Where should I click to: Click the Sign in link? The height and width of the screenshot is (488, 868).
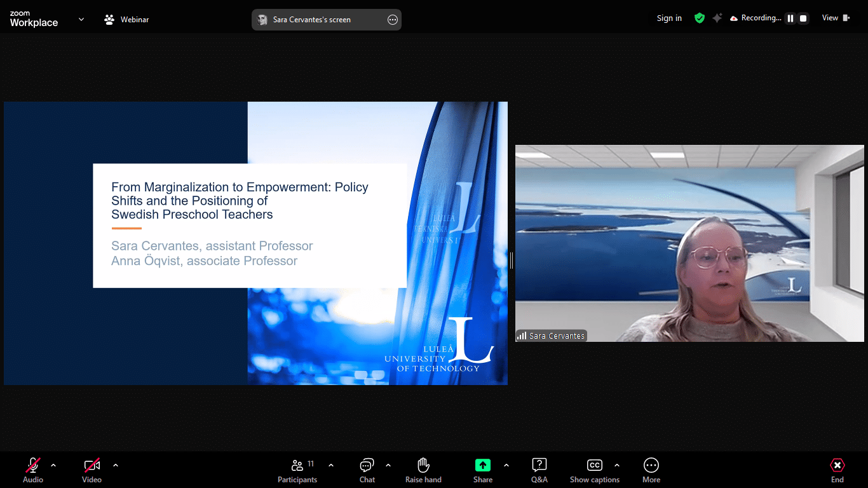(669, 18)
